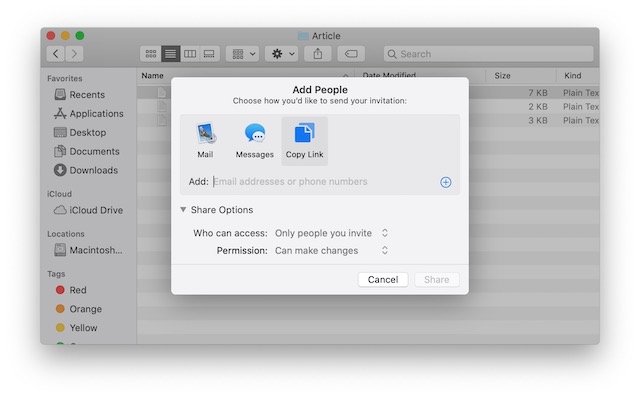Open the gear Action menu
640x398 pixels.
point(282,53)
